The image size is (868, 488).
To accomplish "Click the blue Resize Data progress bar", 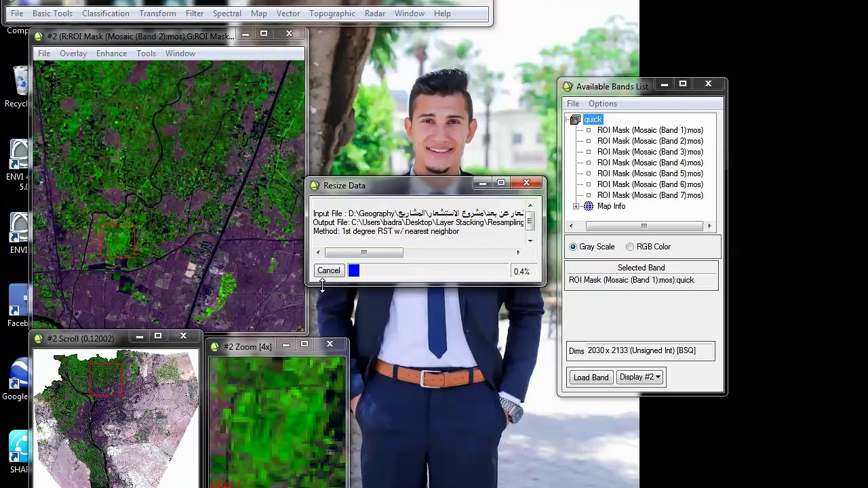I will point(354,271).
